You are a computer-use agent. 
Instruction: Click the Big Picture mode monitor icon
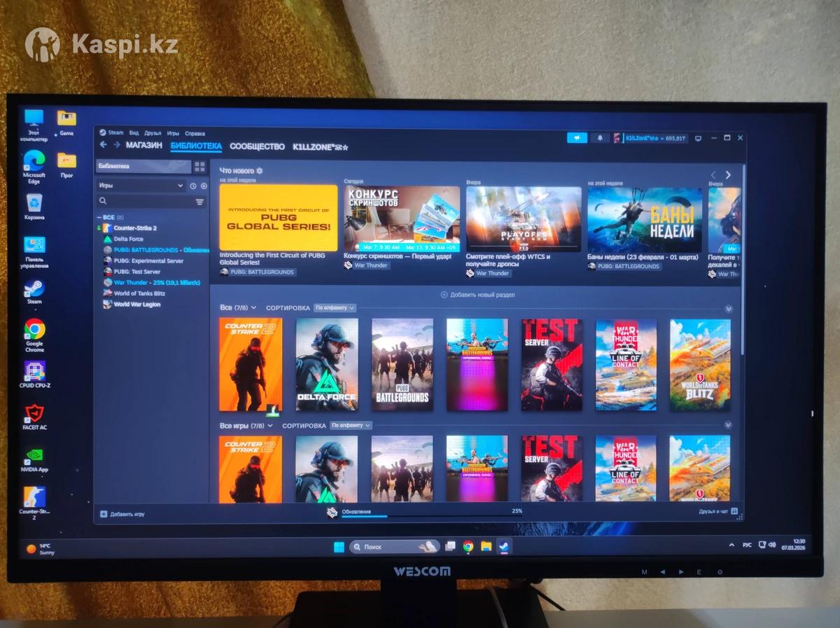click(697, 139)
